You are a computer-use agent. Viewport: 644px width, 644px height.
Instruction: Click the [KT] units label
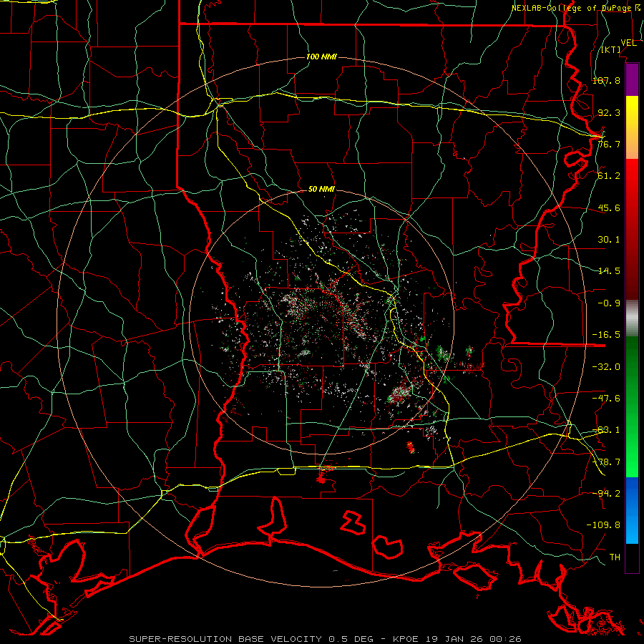tap(611, 49)
